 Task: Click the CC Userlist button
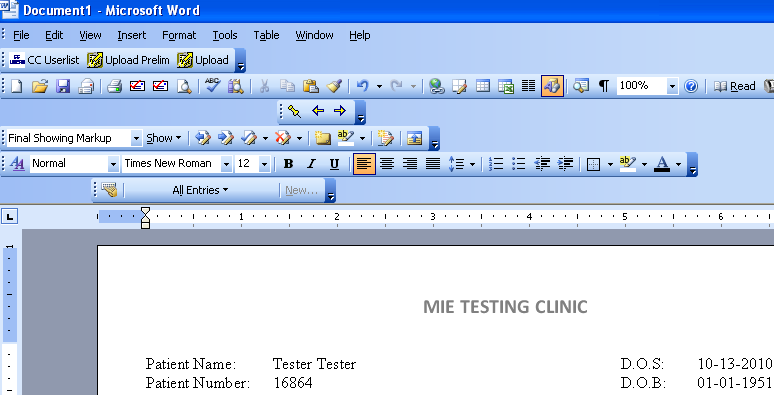tap(44, 60)
